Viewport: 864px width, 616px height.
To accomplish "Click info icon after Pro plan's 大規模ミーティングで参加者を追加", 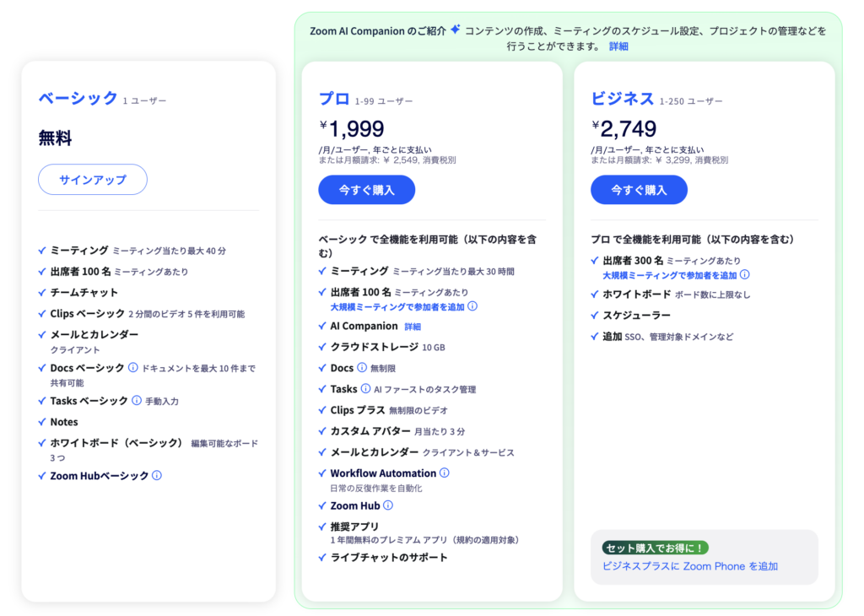I will coord(472,306).
